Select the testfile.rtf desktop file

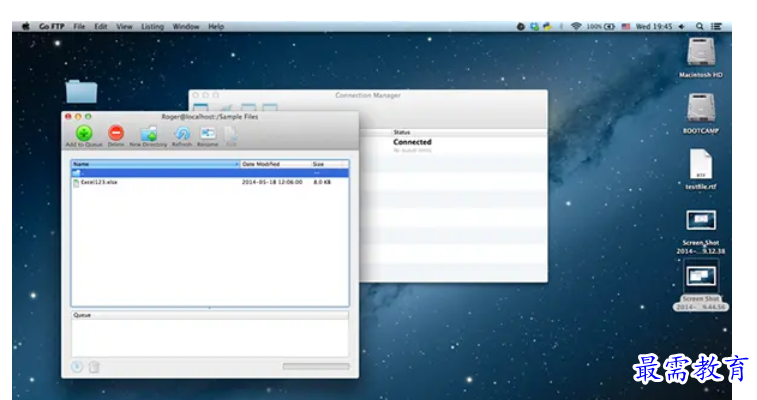701,169
